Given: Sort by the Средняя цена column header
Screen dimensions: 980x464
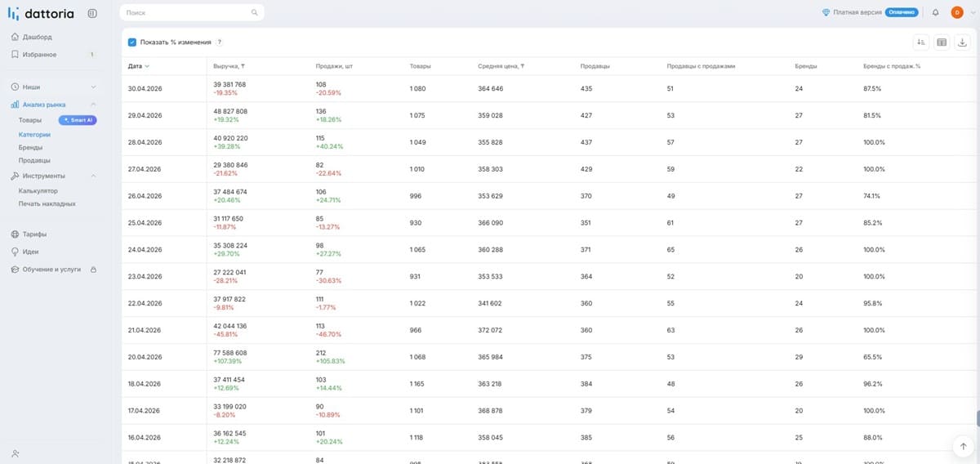Looking at the screenshot, I should click(x=501, y=66).
